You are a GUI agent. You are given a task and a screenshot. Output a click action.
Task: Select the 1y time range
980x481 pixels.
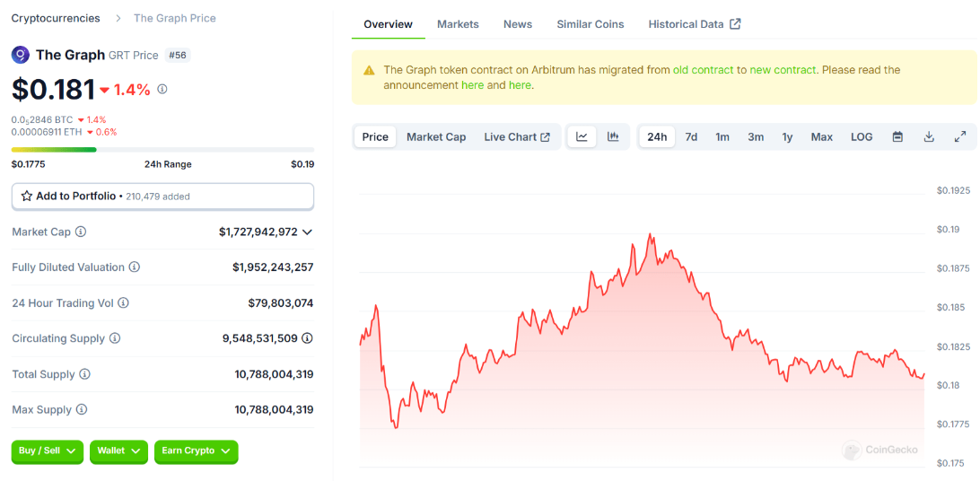click(788, 136)
